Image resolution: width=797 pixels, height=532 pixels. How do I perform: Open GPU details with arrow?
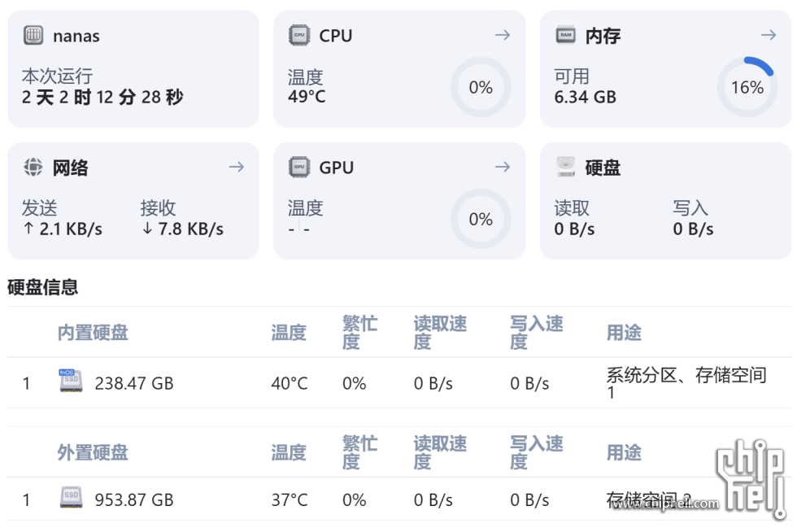503,167
